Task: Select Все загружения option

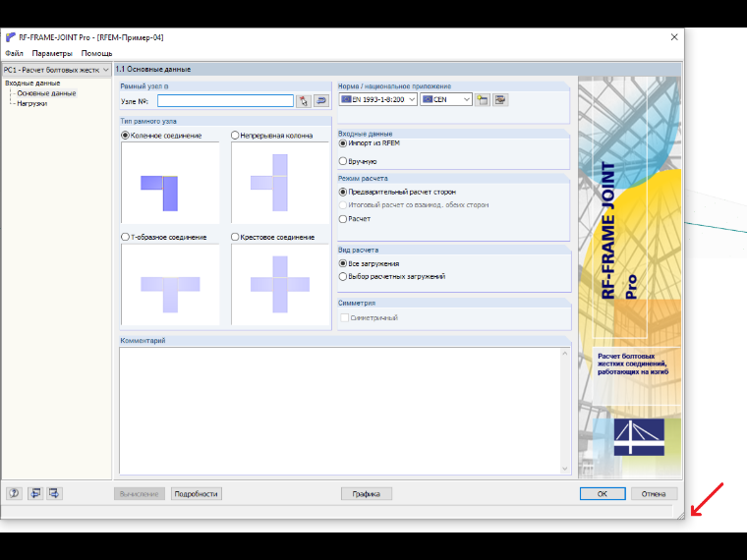Action: pyautogui.click(x=342, y=263)
